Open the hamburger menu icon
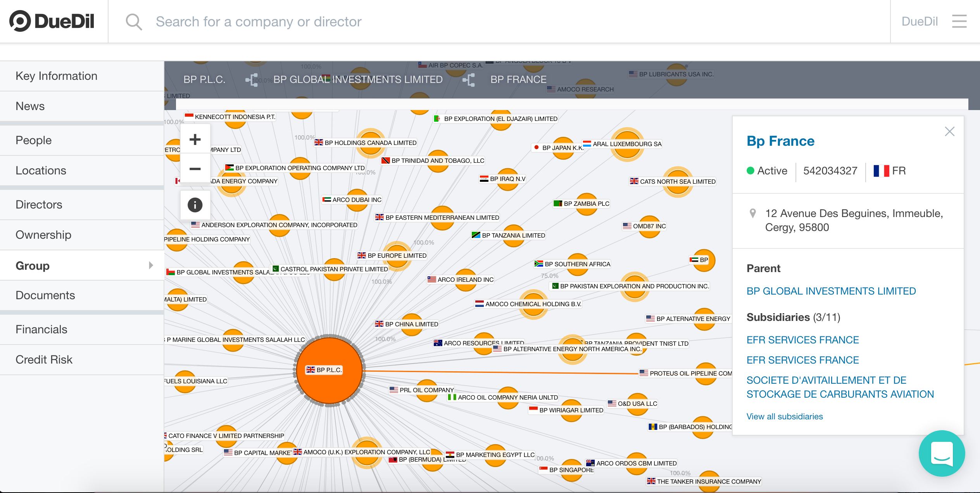The height and width of the screenshot is (493, 980). coord(959,21)
